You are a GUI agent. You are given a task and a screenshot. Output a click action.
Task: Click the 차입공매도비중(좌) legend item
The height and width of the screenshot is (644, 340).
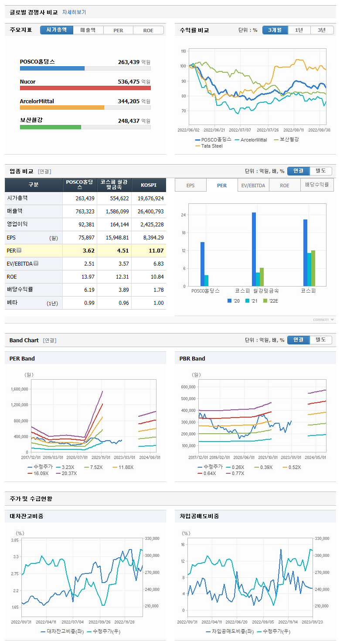pos(230,631)
